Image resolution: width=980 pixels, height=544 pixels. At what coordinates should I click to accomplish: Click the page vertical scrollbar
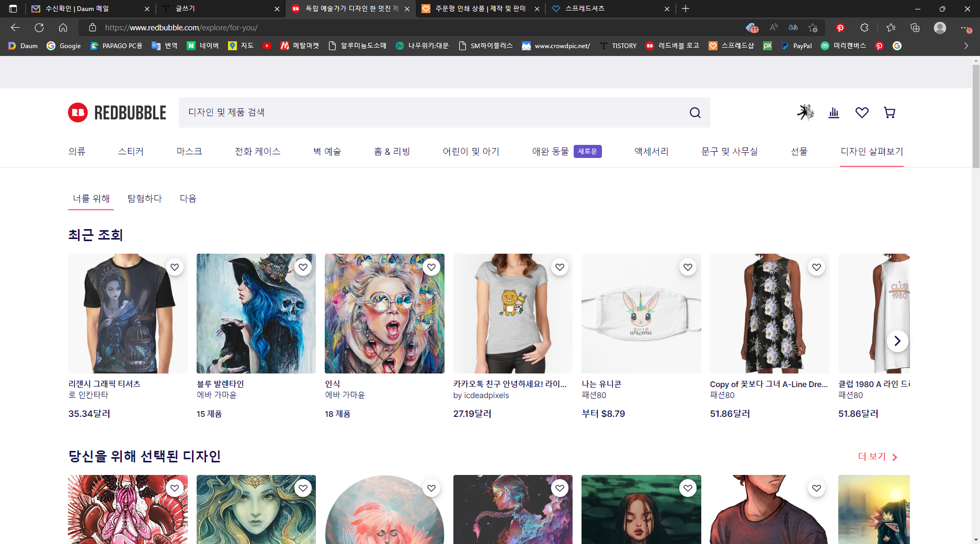(976, 115)
